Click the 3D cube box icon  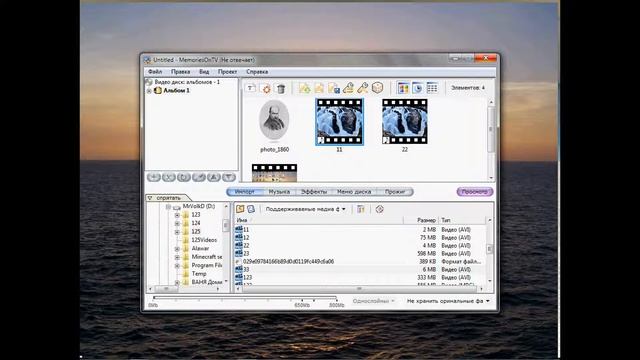click(x=378, y=88)
